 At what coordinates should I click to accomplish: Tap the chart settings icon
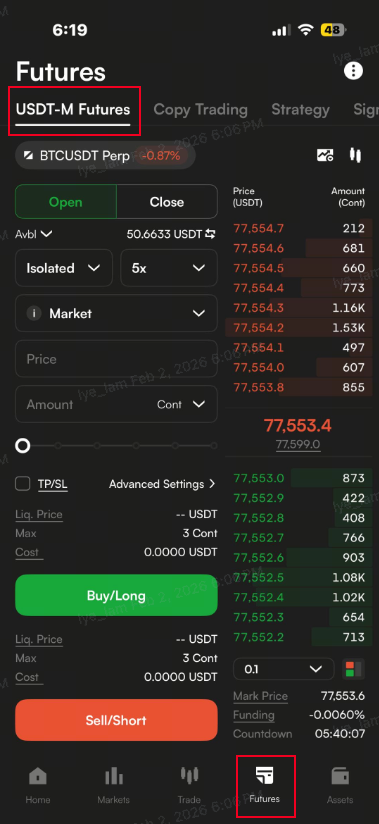[x=325, y=155]
